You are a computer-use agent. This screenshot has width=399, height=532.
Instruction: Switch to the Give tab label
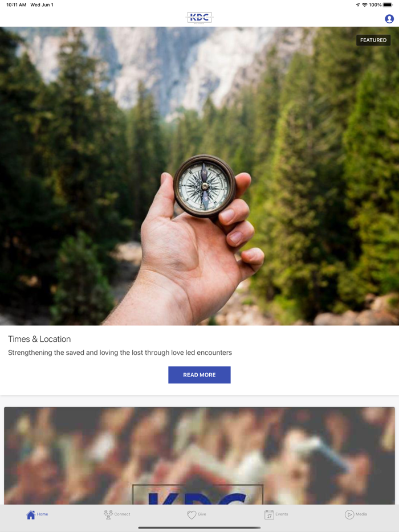pos(202,514)
